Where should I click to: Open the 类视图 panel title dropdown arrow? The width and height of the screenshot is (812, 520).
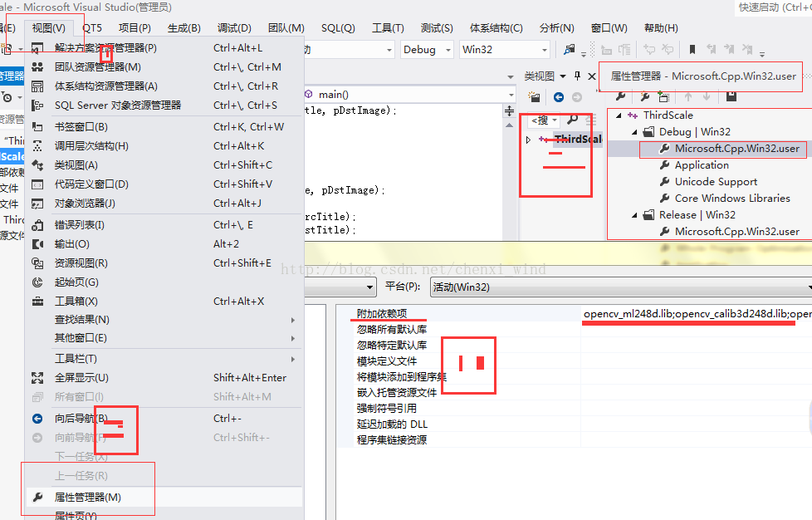tap(563, 76)
